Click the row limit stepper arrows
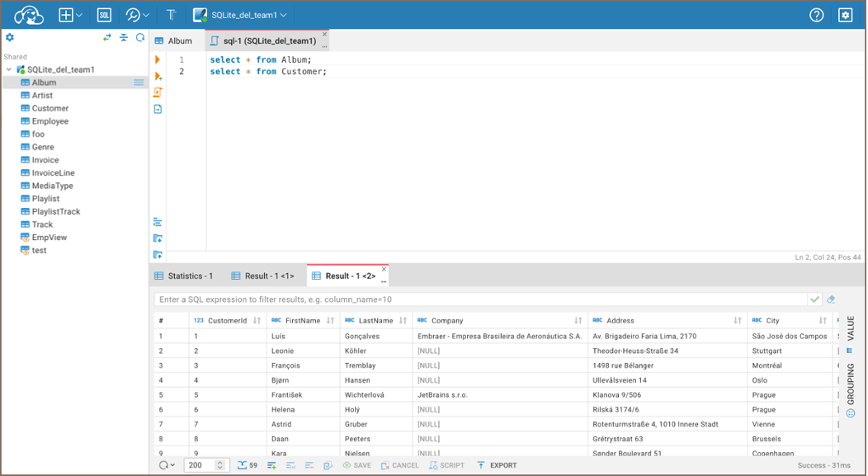 (x=219, y=465)
